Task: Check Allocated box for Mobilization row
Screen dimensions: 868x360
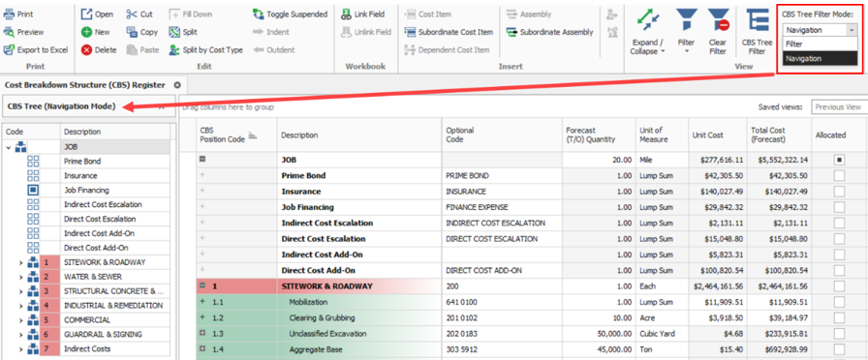Action: 839,302
